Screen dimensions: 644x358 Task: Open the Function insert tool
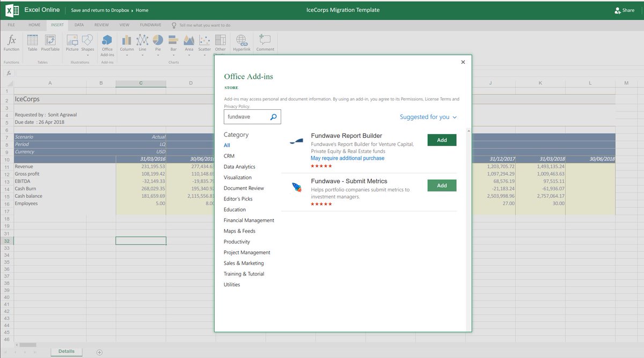pyautogui.click(x=11, y=43)
